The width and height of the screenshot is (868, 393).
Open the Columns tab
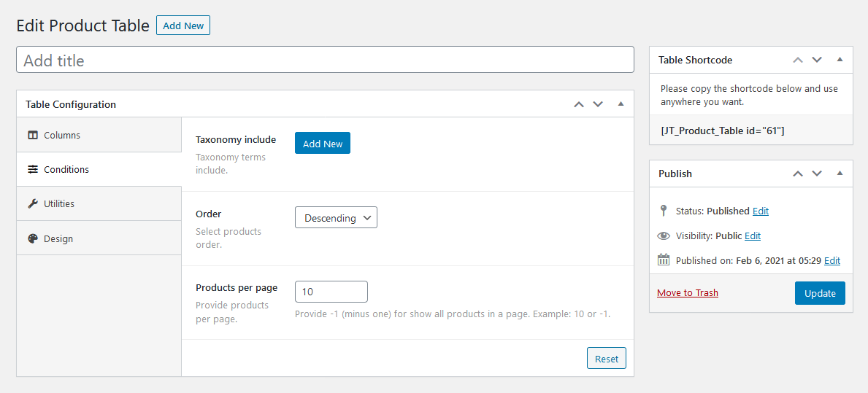[x=99, y=135]
